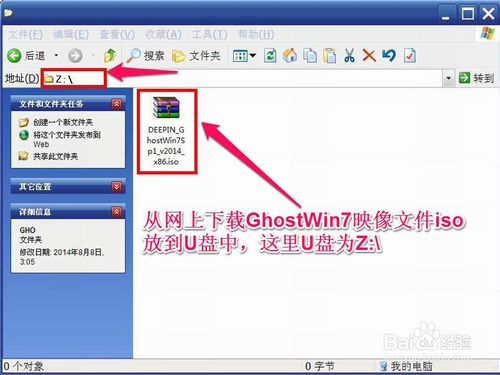500x375 pixels.
Task: Click the greyed Forward arrow button
Action: click(x=75, y=56)
